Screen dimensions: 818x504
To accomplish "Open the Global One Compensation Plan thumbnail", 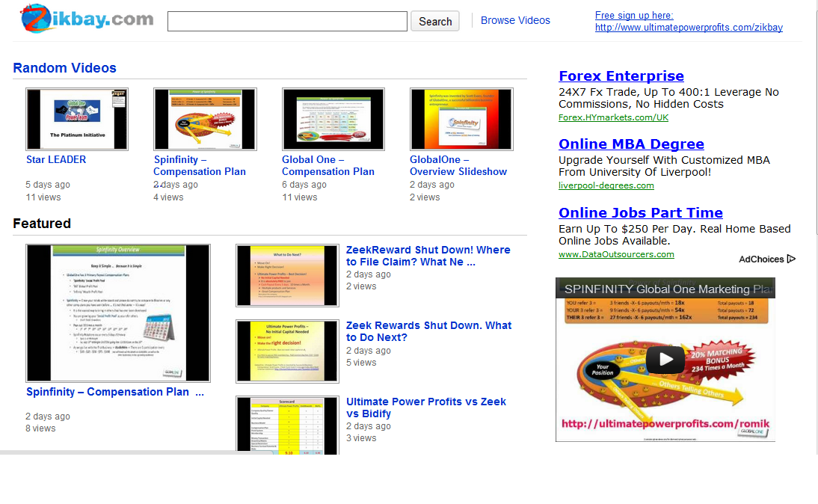I will [x=333, y=119].
